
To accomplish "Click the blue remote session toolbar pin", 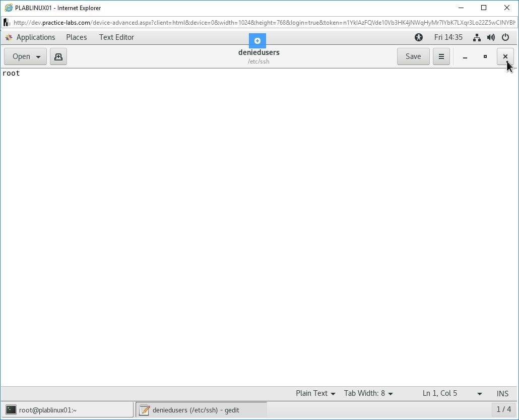I will click(x=257, y=41).
